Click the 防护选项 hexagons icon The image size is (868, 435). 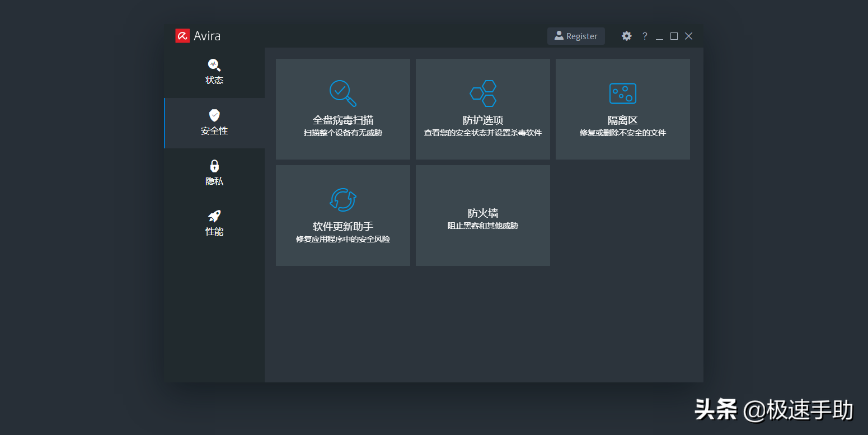tap(482, 93)
